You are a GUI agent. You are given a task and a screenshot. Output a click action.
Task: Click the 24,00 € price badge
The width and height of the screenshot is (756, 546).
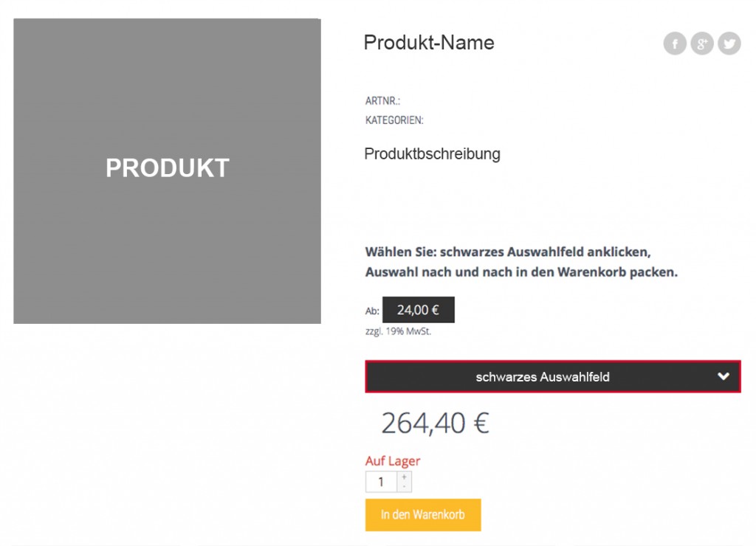click(418, 311)
